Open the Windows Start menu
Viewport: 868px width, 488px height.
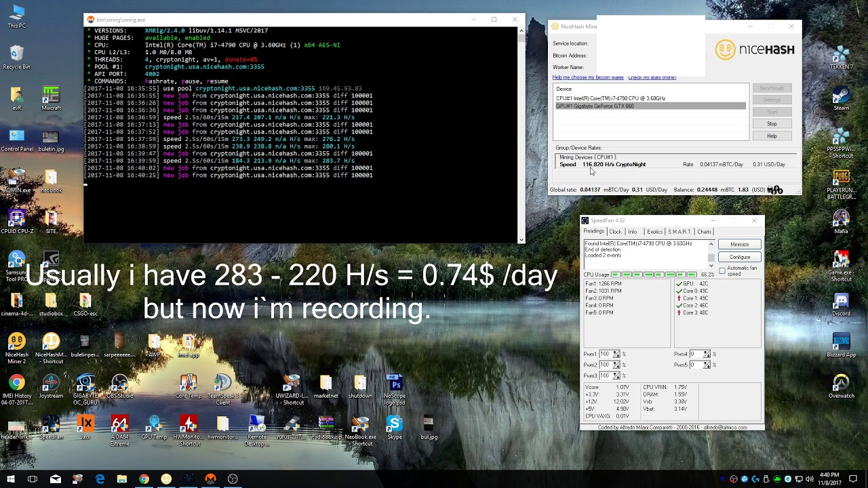pos(10,479)
